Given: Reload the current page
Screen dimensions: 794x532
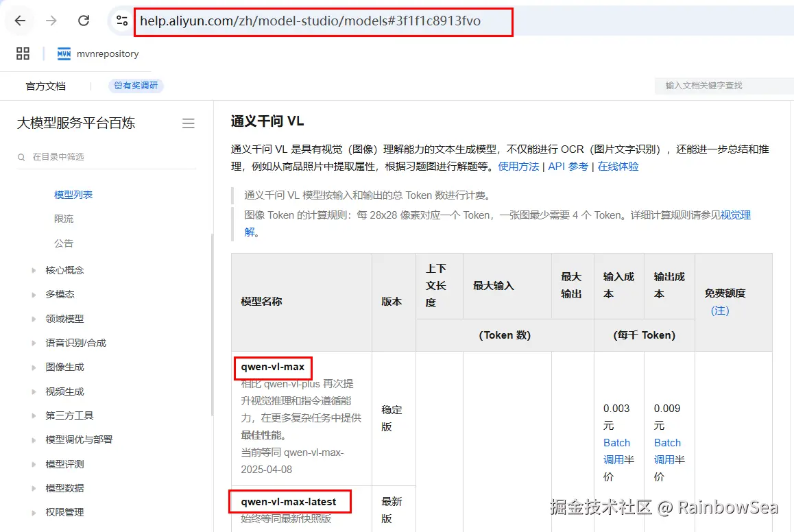Looking at the screenshot, I should click(x=84, y=21).
